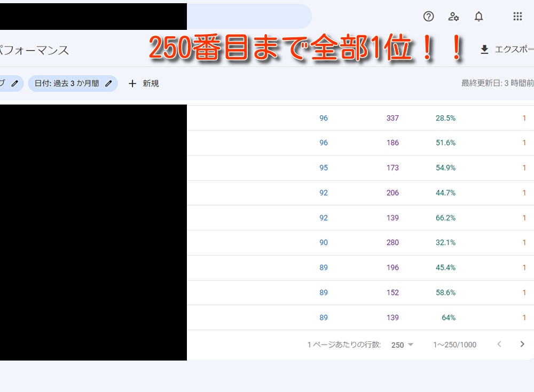Click the 最終更新日 last updated text
Screen dimensions: 534x392
(x=498, y=83)
